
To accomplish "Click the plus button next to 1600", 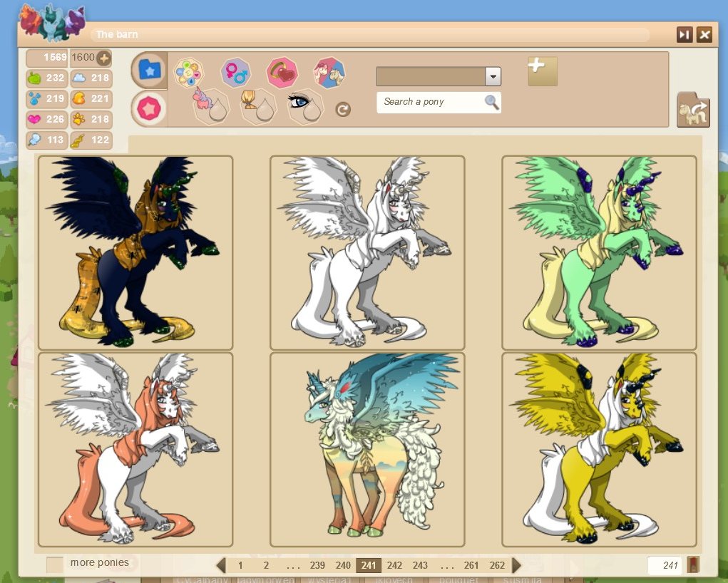I will tap(104, 58).
